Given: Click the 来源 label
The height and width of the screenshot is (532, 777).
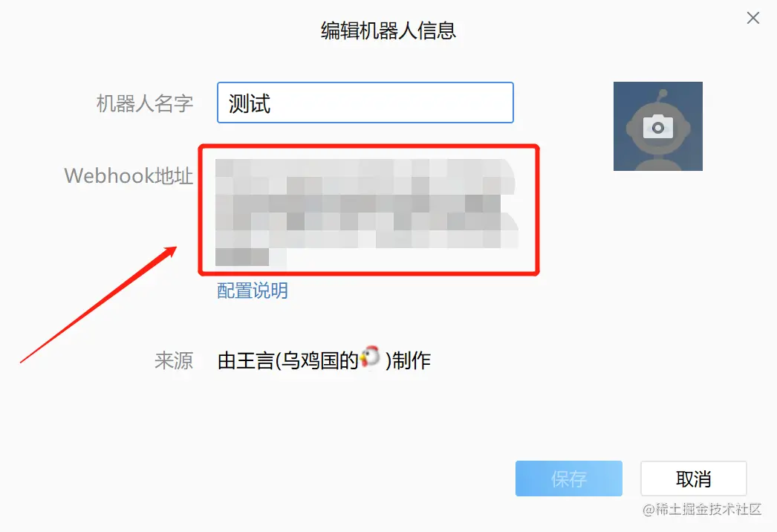Looking at the screenshot, I should tap(173, 360).
